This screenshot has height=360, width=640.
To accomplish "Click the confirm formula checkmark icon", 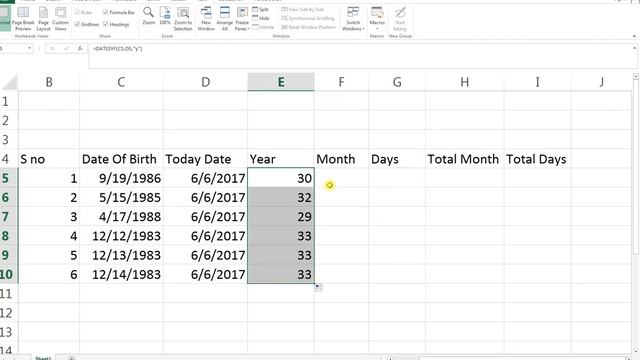I will [66, 49].
